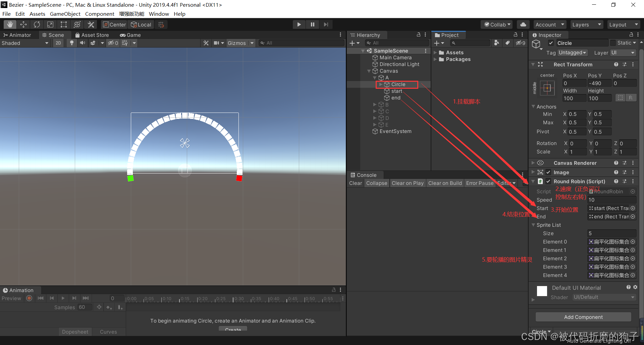Open the Tag dropdown showing Untagged

click(x=572, y=53)
